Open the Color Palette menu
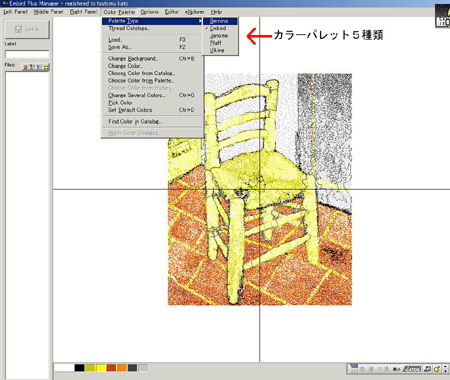This screenshot has height=380, width=450. pyautogui.click(x=119, y=12)
